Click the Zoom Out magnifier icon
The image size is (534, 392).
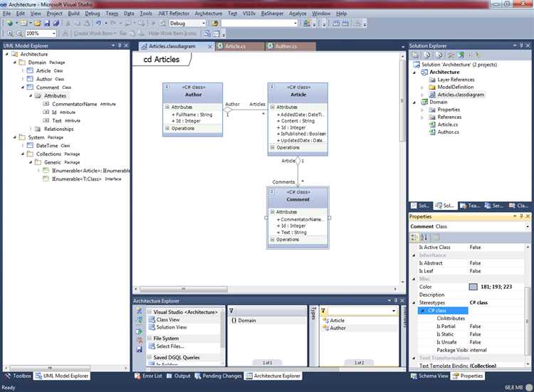19,33
